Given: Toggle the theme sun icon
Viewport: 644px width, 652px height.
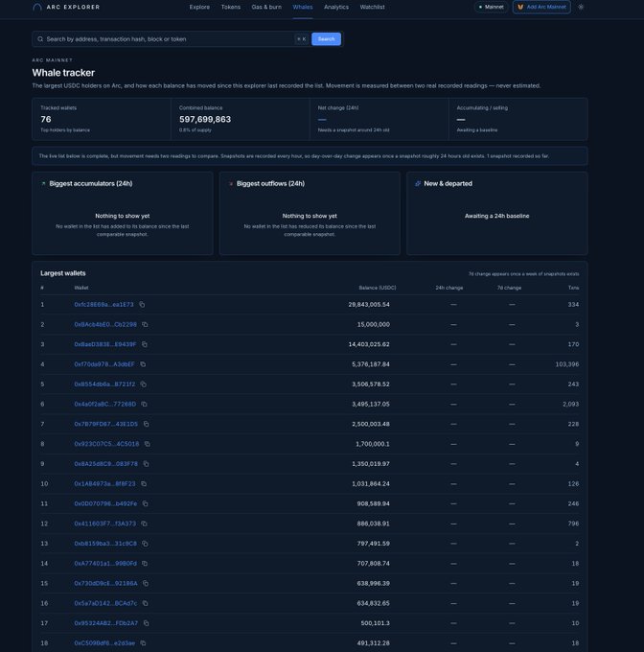Looking at the screenshot, I should tap(581, 7).
